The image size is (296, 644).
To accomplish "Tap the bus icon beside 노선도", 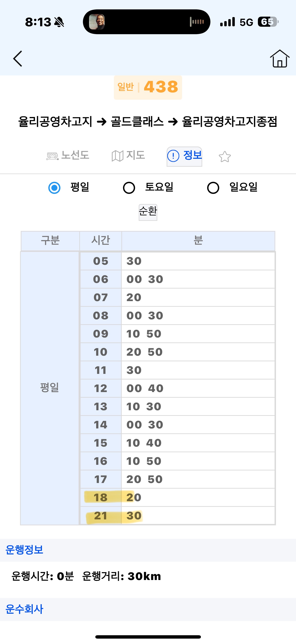I will pos(52,156).
